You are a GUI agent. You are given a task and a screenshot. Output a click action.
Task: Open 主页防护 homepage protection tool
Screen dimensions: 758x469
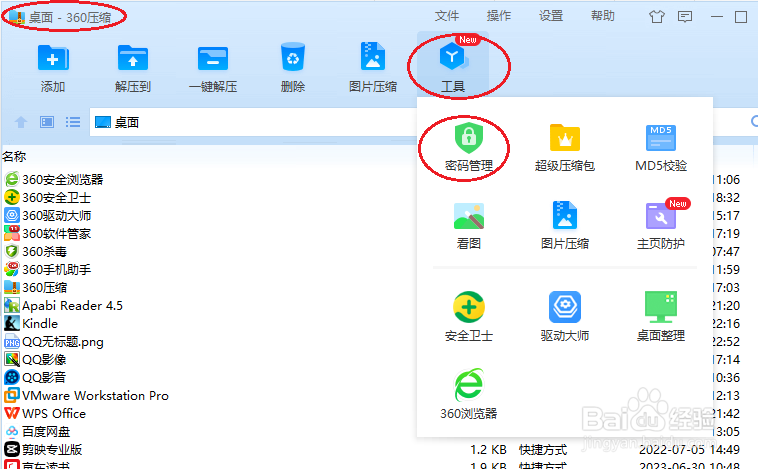661,225
